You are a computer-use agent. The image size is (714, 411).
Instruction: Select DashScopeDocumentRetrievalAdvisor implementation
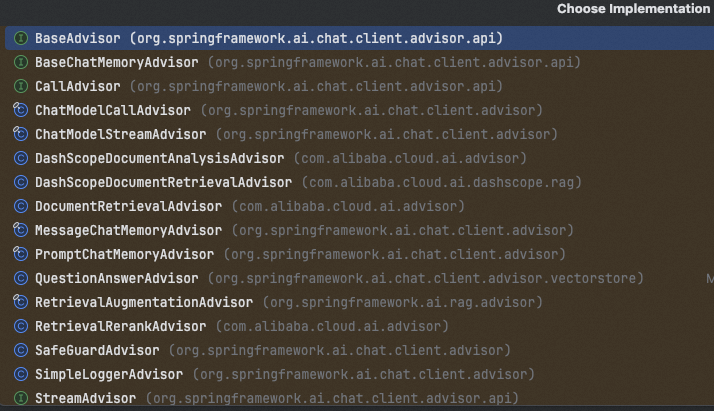pos(163,182)
